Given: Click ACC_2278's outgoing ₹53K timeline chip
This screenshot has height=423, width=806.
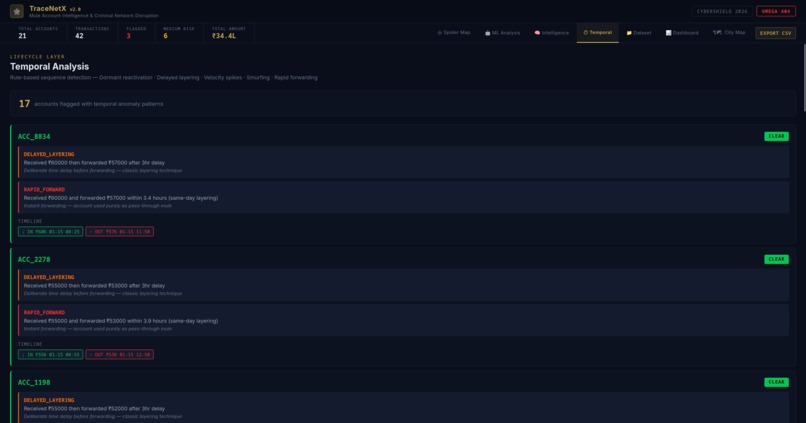Looking at the screenshot, I should (x=120, y=354).
